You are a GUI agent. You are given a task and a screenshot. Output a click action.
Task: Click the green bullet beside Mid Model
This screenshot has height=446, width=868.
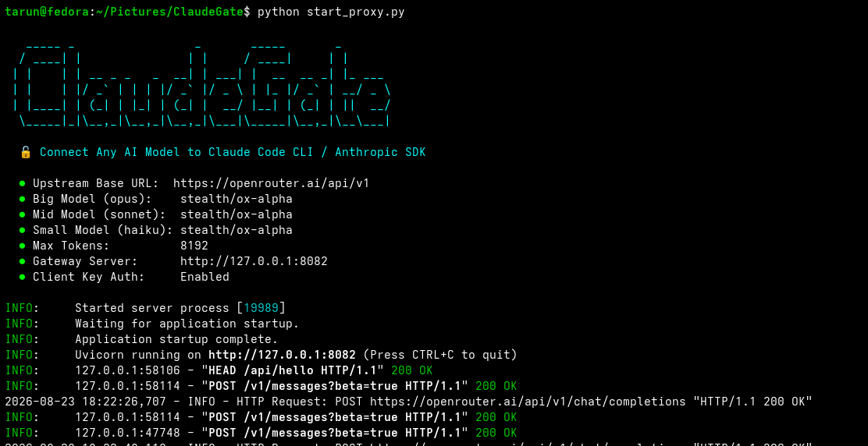pos(23,214)
